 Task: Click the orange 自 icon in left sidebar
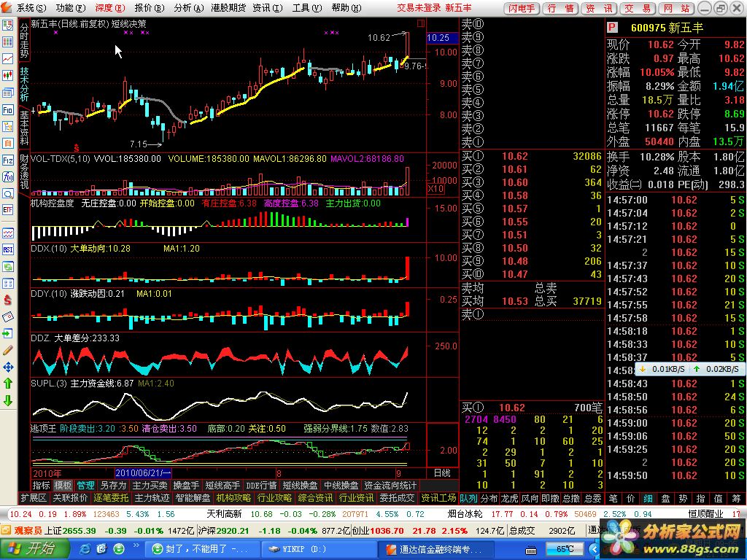point(7,143)
